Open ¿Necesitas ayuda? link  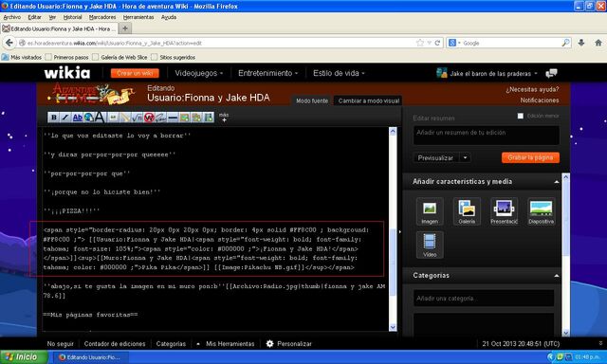[532, 89]
